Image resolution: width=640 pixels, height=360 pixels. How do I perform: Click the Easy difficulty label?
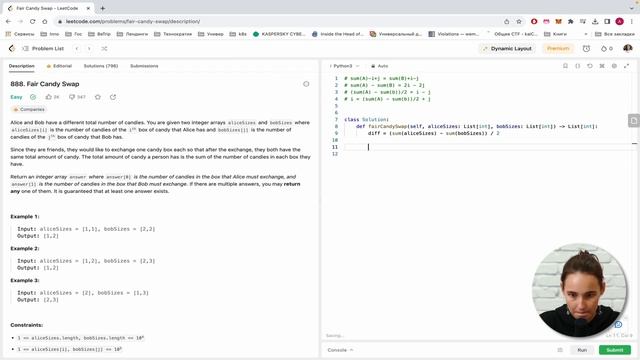[16, 97]
